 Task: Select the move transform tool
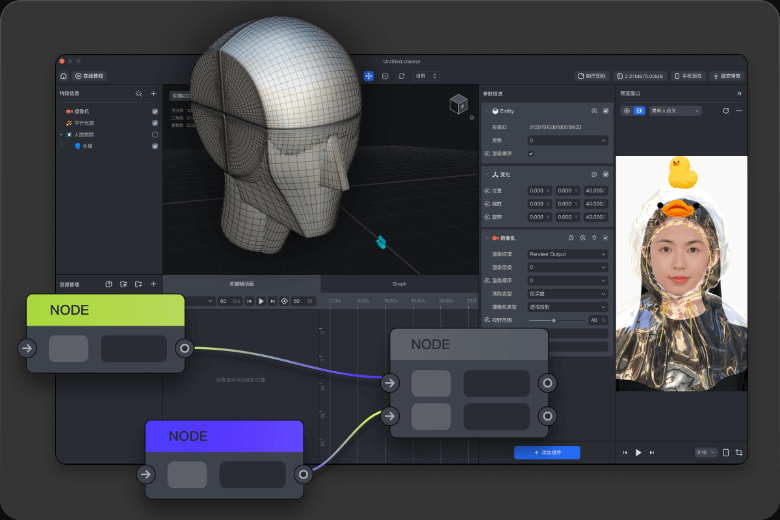pos(368,76)
